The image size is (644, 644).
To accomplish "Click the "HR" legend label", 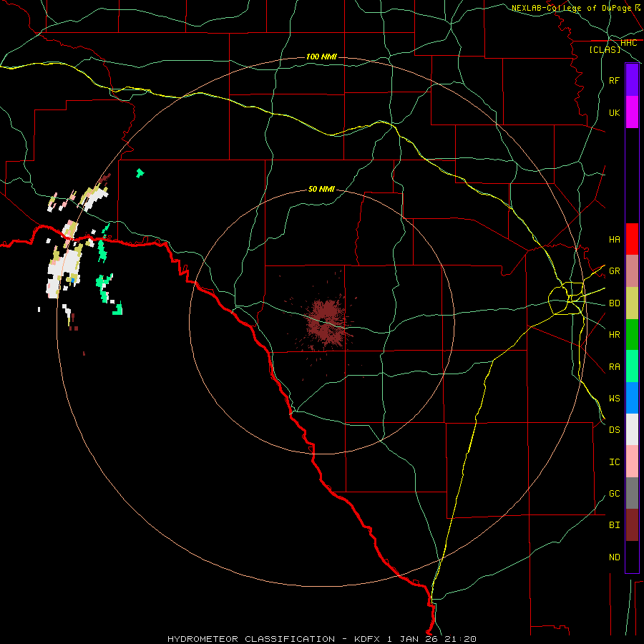I will coord(615,335).
